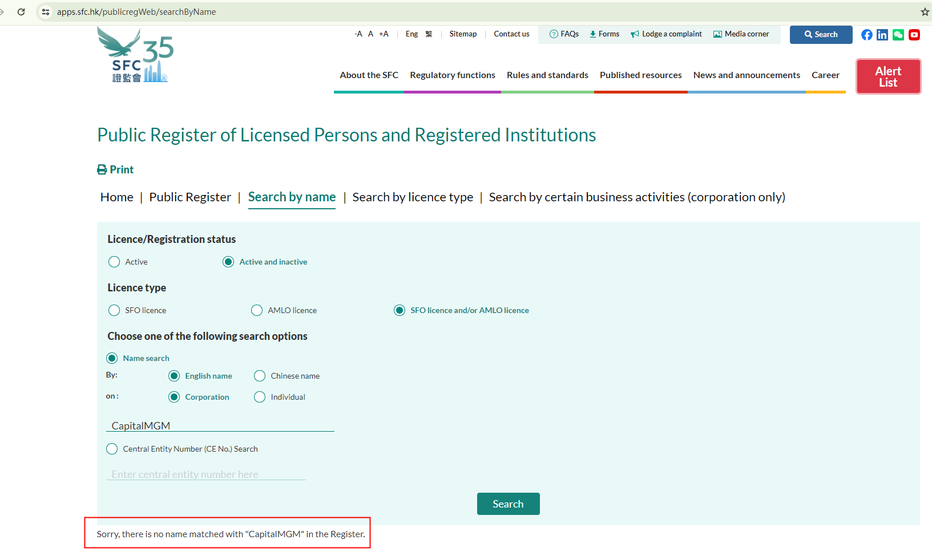Bookmark this page with the star icon
Screen dimensions: 932x560
pos(925,12)
